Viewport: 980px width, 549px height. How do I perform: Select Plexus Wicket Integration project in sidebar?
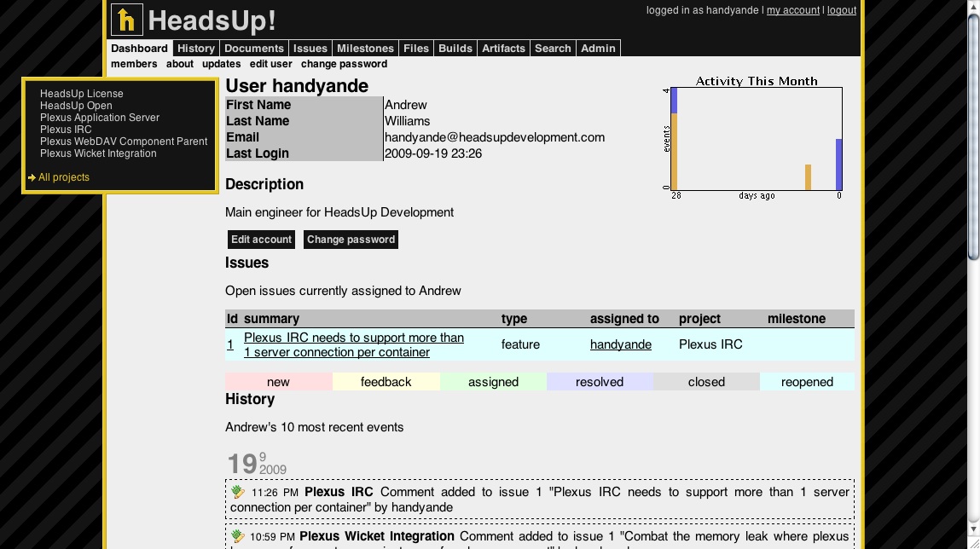tap(98, 153)
